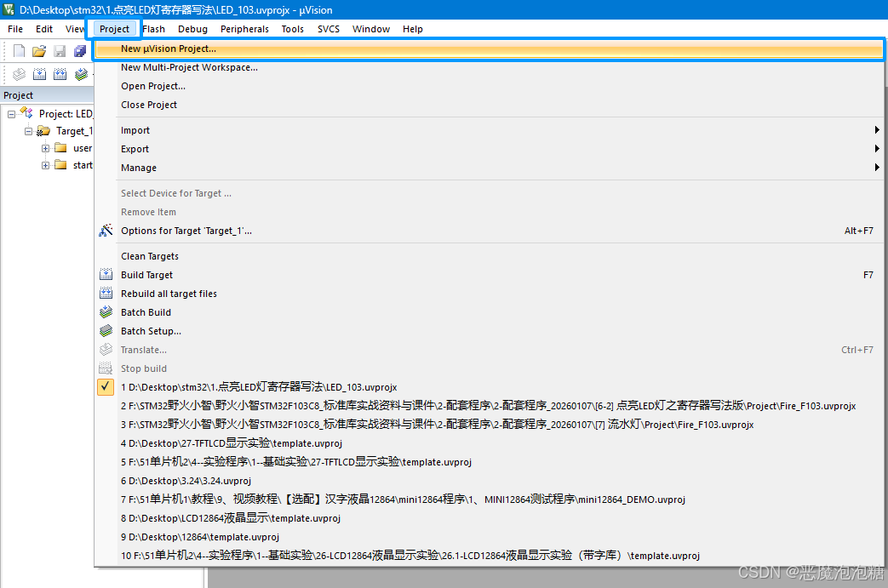The width and height of the screenshot is (888, 588).
Task: Choose New Multi-Project Workspace...
Action: (x=489, y=67)
